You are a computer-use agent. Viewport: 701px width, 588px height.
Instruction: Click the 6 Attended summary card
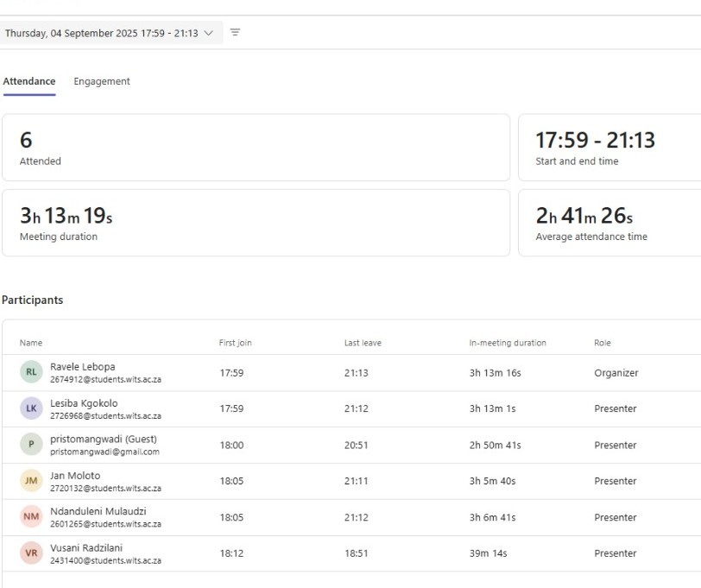click(x=256, y=146)
